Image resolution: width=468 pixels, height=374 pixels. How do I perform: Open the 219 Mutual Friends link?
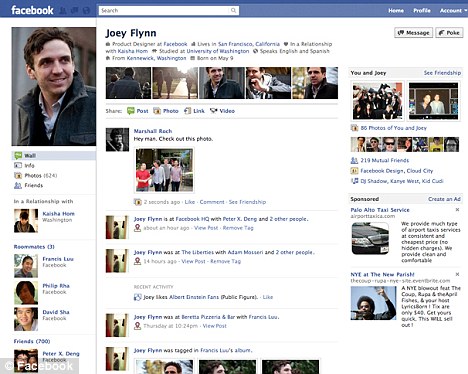pos(385,160)
